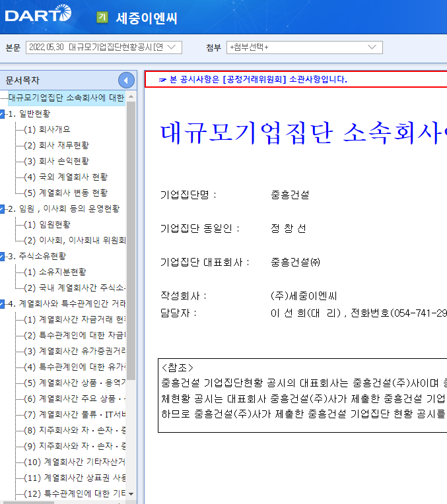Open (1) 계열회사간 자금거래 section
Screen dimensions: 447x504
coord(75,319)
